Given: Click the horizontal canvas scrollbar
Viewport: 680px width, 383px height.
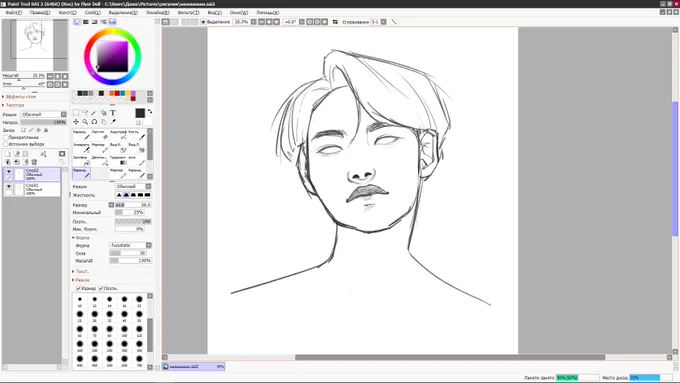Looking at the screenshot, I should tap(450, 357).
